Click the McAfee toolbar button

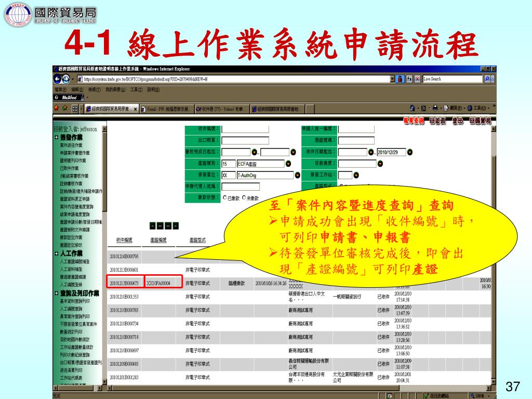(x=69, y=97)
